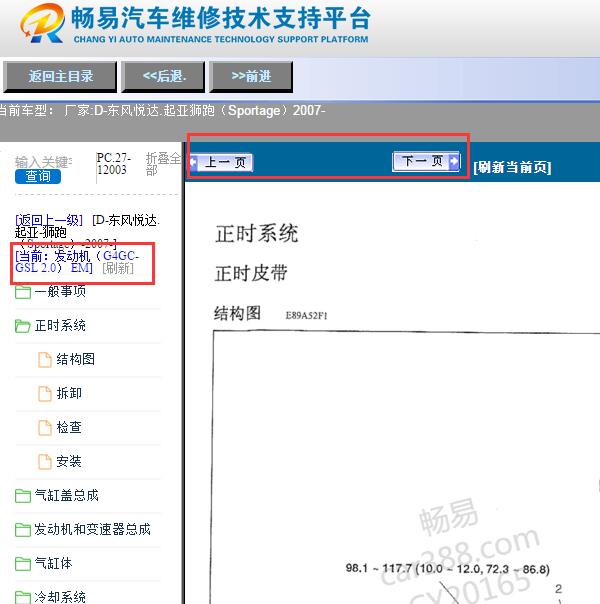
Task: Click the folder icon beside 发动机和变速器总成
Action: pyautogui.click(x=23, y=530)
